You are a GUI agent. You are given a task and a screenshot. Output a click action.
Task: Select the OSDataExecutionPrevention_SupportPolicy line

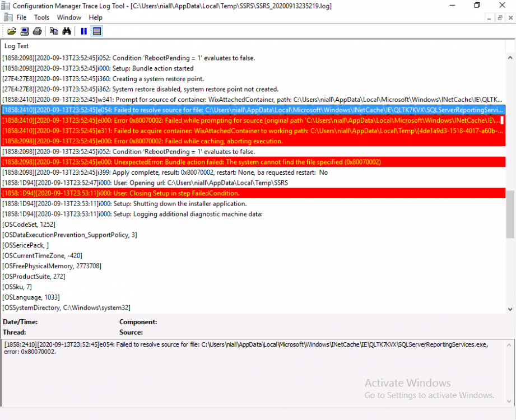253,235
